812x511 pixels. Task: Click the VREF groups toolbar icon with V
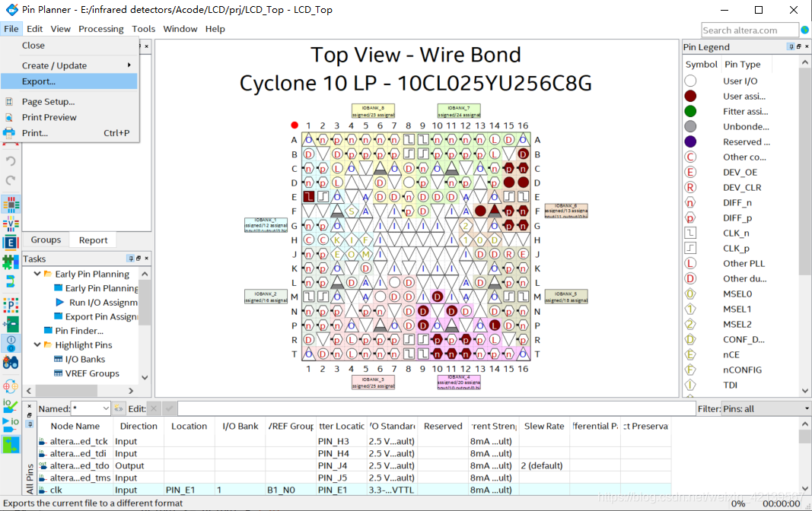point(11,224)
